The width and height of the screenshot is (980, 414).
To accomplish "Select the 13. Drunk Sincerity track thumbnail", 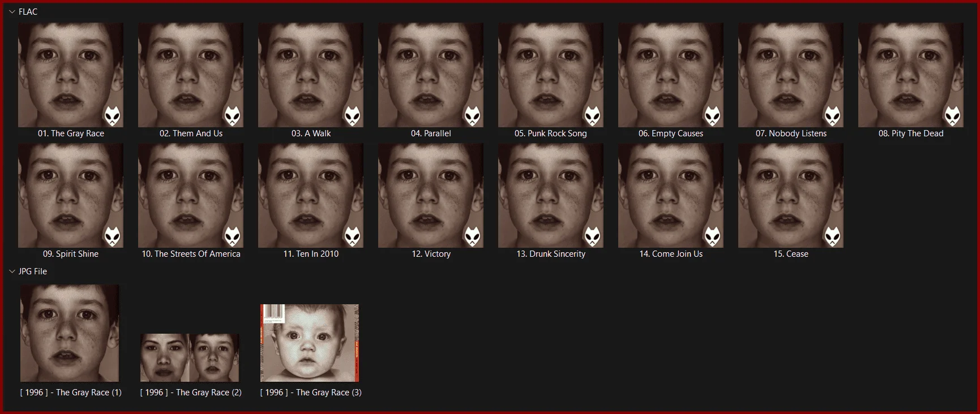I will (x=551, y=195).
